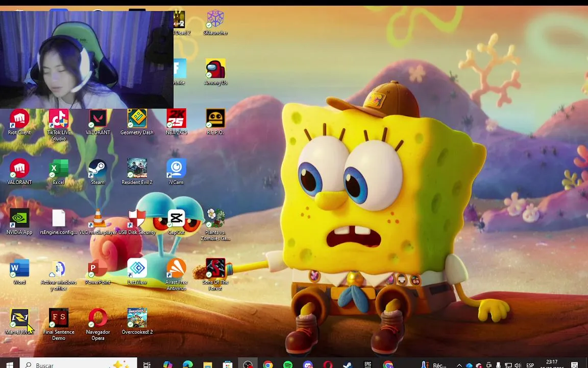Open the Chrome taskbar icon beside Epic Games
This screenshot has height=368, width=588.
tap(388, 364)
